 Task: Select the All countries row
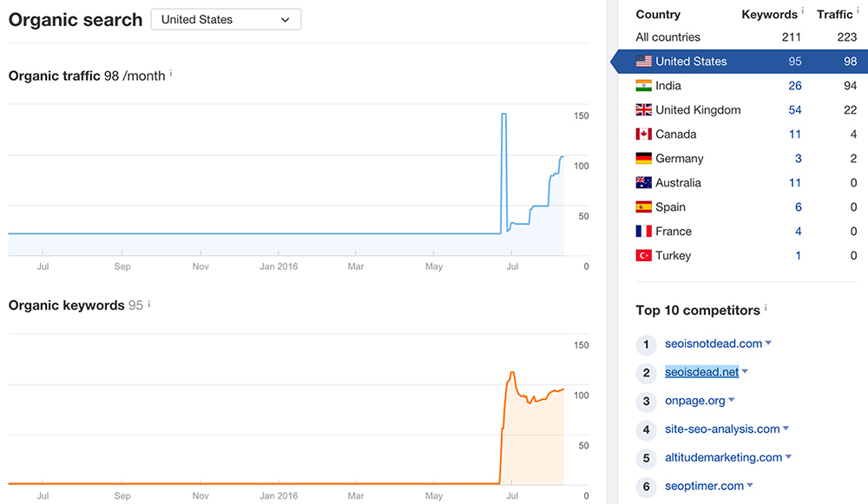point(746,37)
